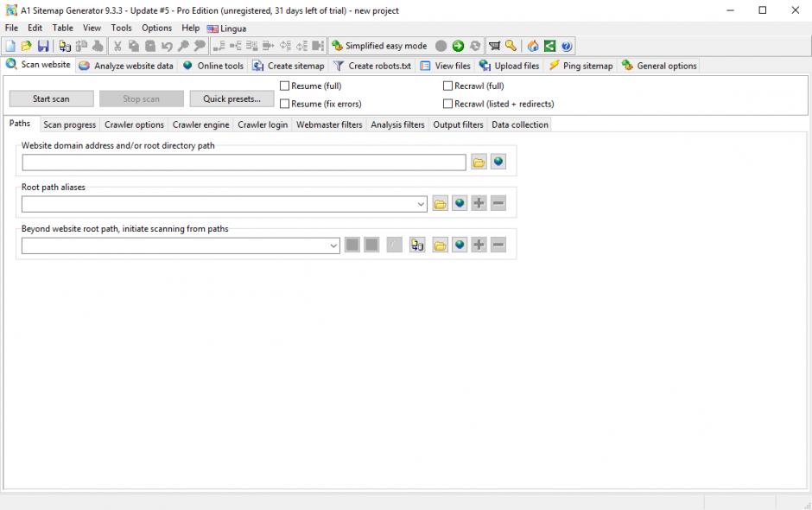Enable Recrawl (listed + redirects)
812x510 pixels.
click(x=448, y=105)
